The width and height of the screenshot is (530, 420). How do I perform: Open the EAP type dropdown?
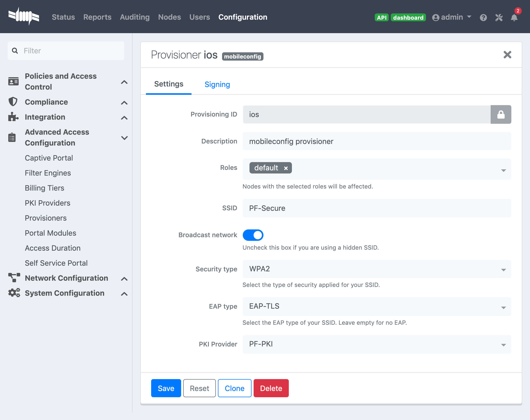(377, 307)
